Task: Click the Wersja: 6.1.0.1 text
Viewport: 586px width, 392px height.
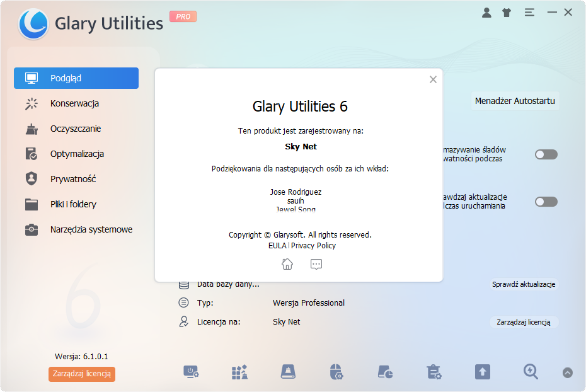Action: click(81, 357)
